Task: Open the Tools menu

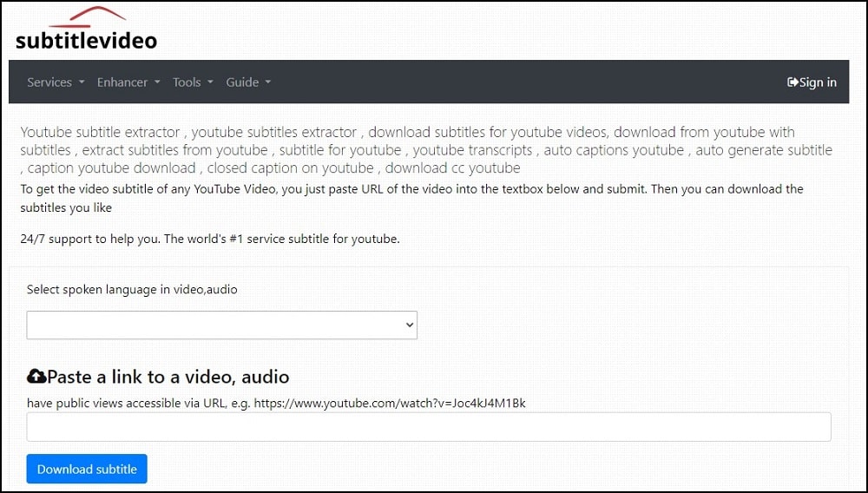Action: [193, 82]
